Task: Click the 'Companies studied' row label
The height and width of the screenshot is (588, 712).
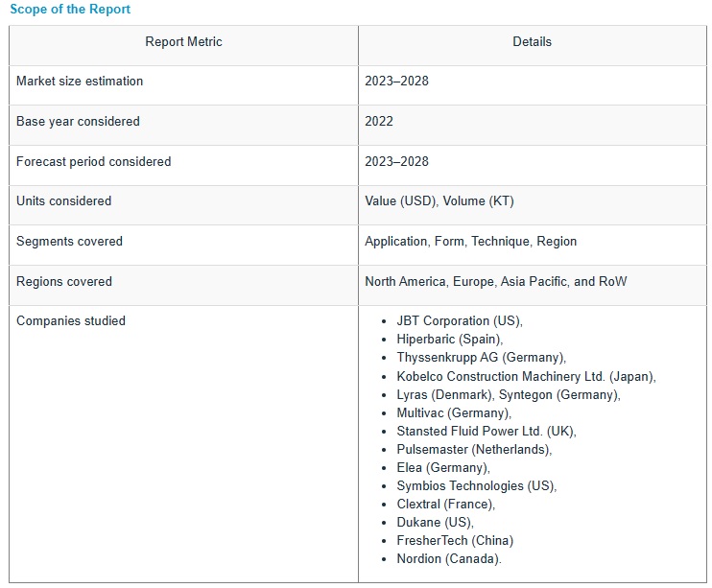Action: tap(71, 321)
